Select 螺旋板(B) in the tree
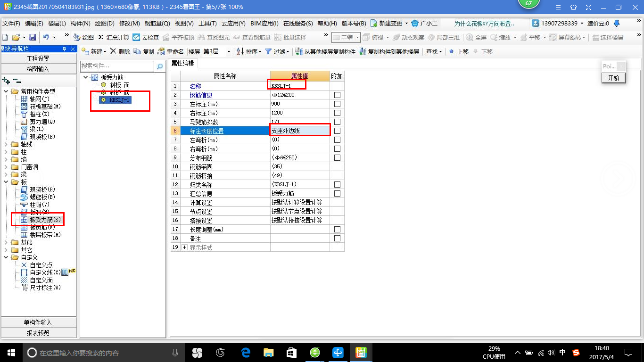This screenshot has height=362, width=644. pyautogui.click(x=42, y=197)
